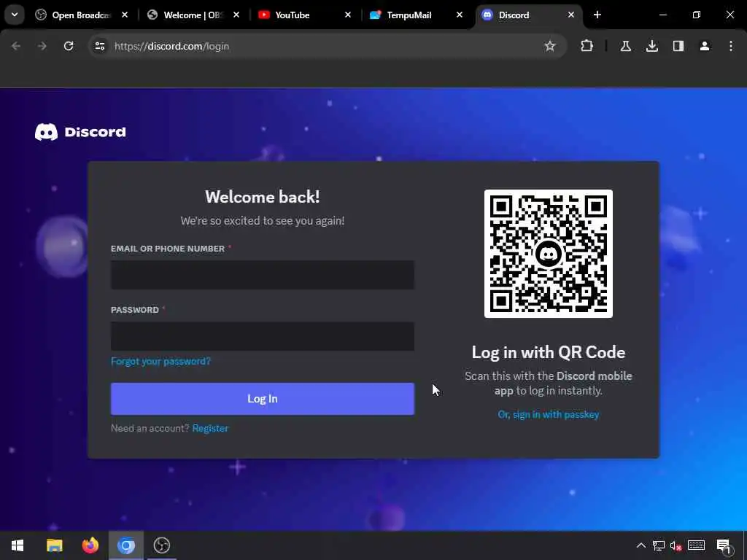Restore down the browser window
Screen dimensions: 747x560
coord(697,15)
